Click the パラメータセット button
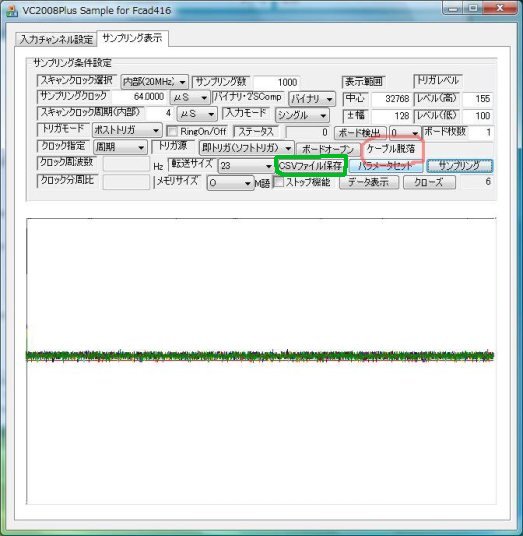 point(386,166)
